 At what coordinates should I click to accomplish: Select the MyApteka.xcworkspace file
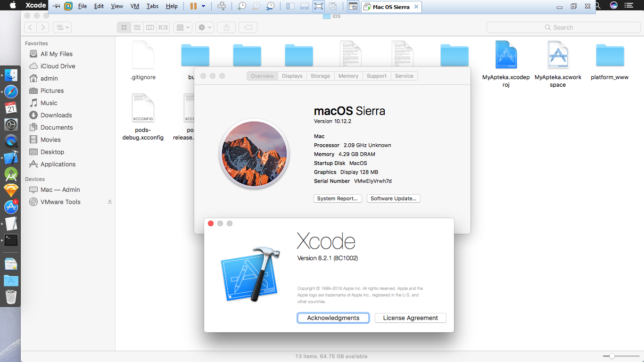click(x=558, y=64)
